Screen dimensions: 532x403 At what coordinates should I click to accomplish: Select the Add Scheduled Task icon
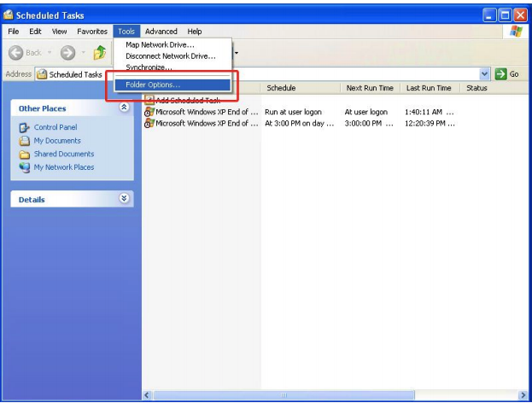149,101
